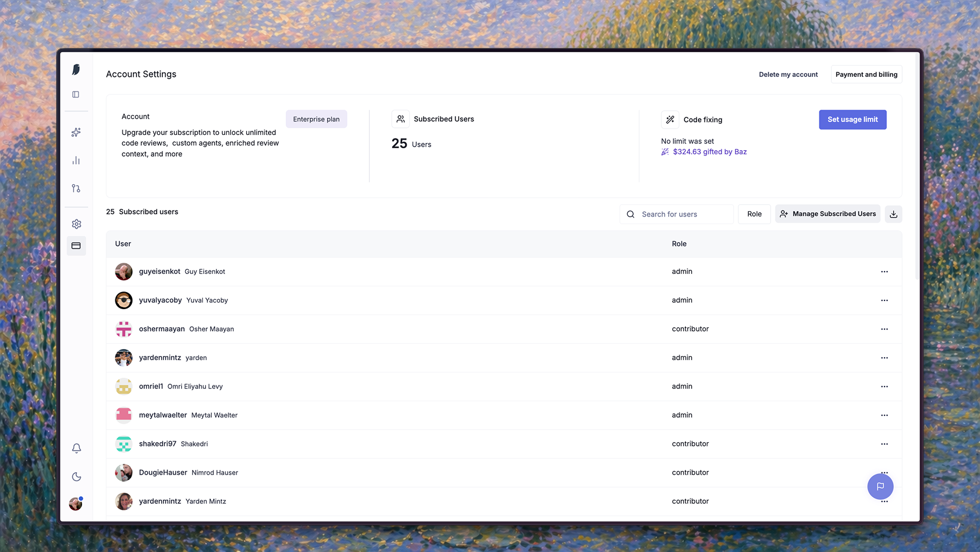980x552 pixels.
Task: Click the avatar beside Yarden Mintz contributor row
Action: pyautogui.click(x=124, y=502)
